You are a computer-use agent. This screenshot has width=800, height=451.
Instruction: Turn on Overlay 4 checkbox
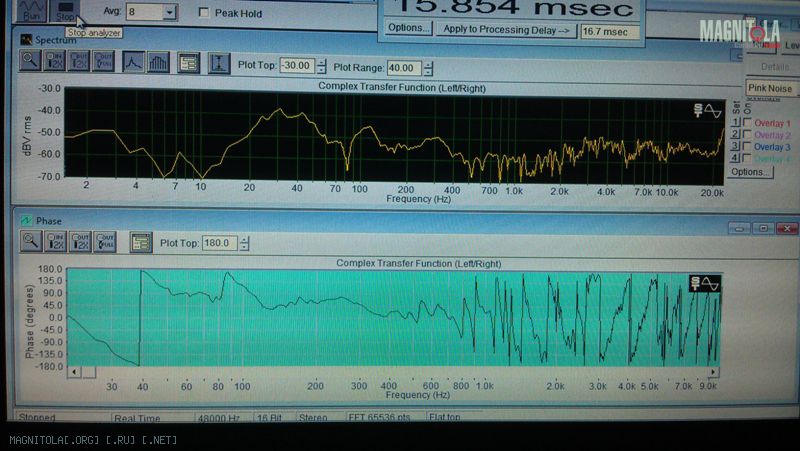[x=747, y=158]
